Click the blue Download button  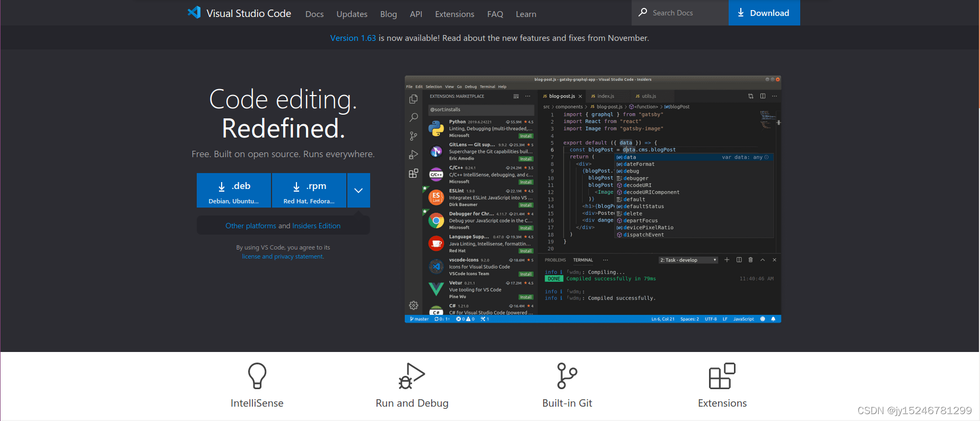tap(764, 13)
